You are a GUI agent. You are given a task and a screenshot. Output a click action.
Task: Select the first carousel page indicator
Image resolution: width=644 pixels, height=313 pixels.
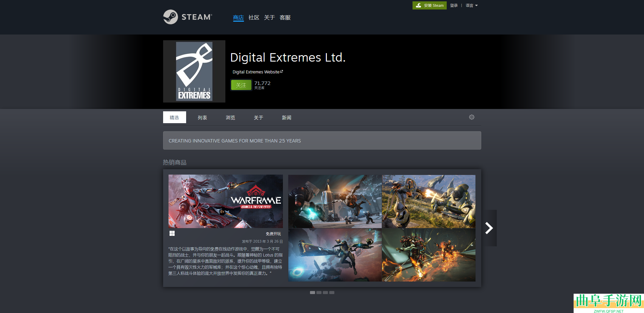[312, 292]
